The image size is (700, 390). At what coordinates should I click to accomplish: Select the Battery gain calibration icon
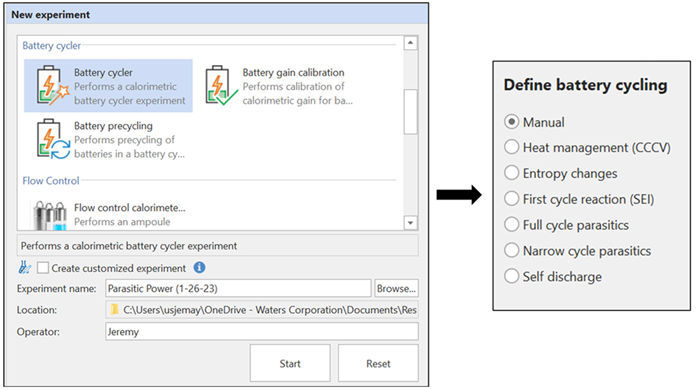point(221,86)
